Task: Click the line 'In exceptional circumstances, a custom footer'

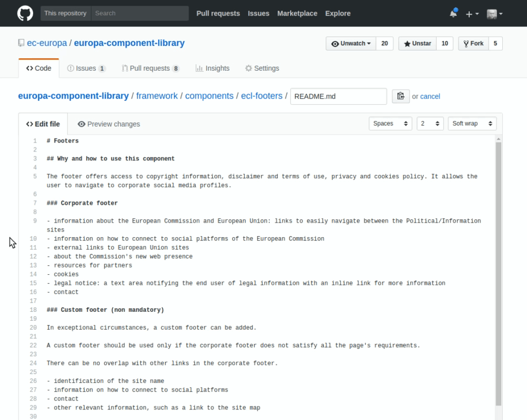Action: pyautogui.click(x=151, y=327)
